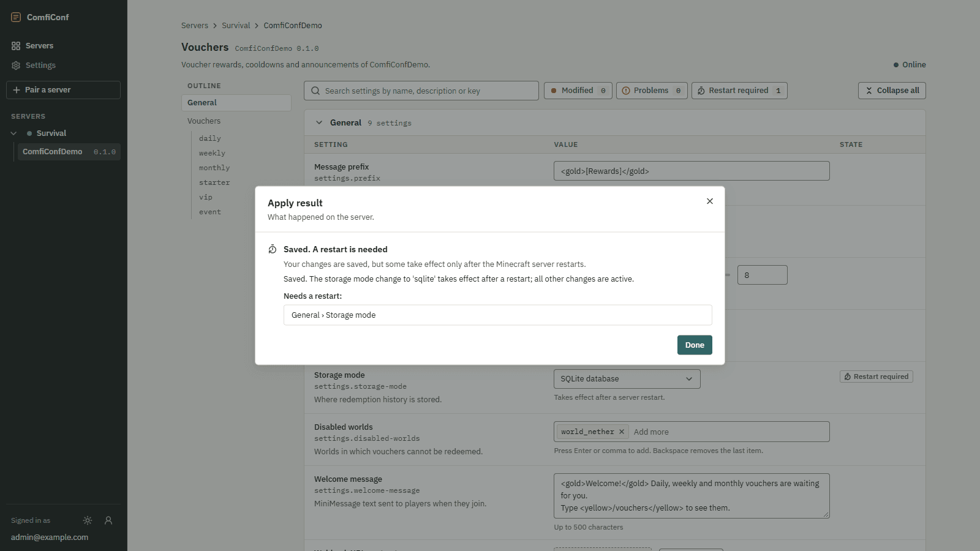Click Add more in Disabled worlds
This screenshot has height=551, width=980.
click(x=651, y=432)
